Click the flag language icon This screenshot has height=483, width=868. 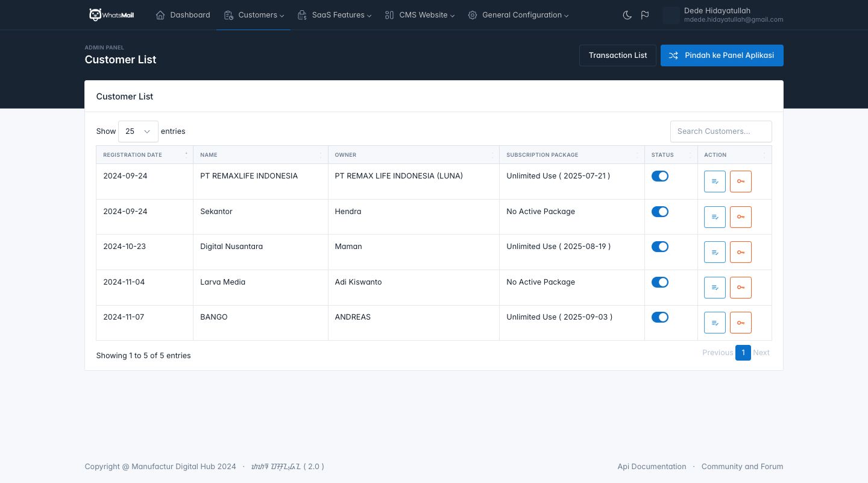(645, 15)
